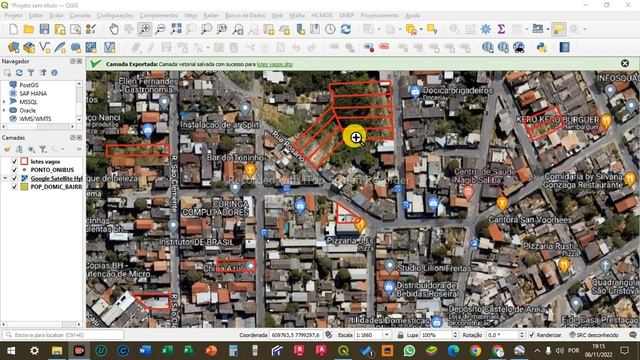Select the PostGIS browser entry

29,85
